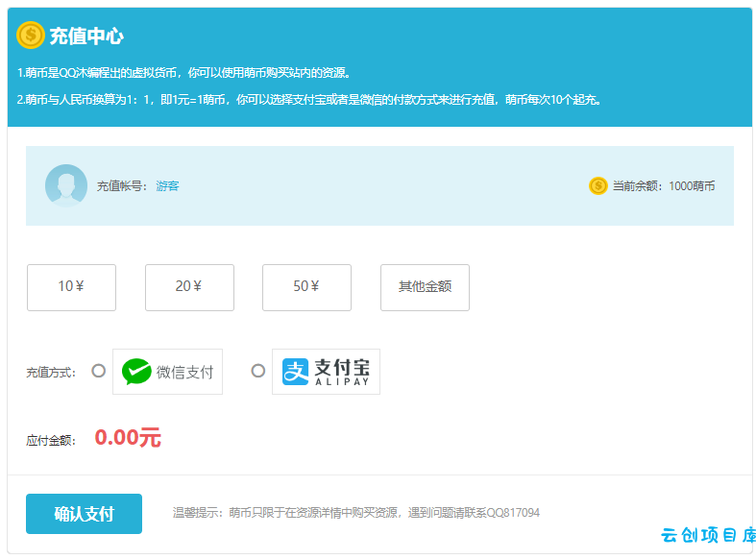Choose the 50¥ recharge amount
Viewport: 756px width, 559px height.
[306, 287]
